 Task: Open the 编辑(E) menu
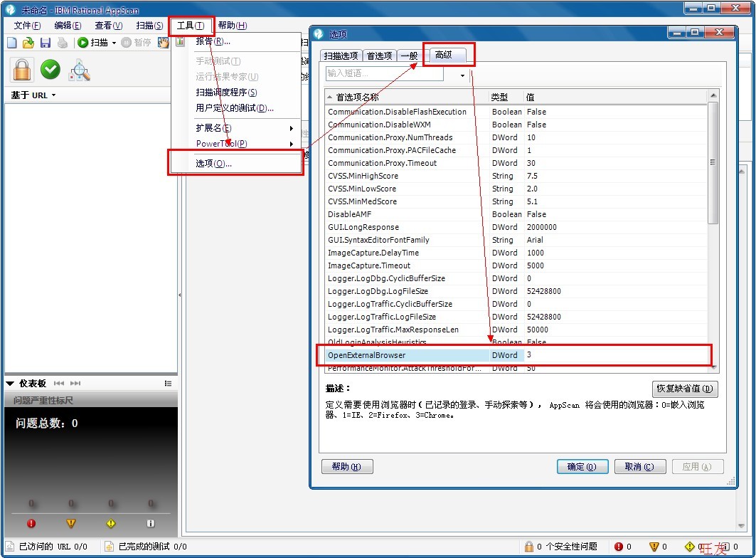(x=68, y=26)
